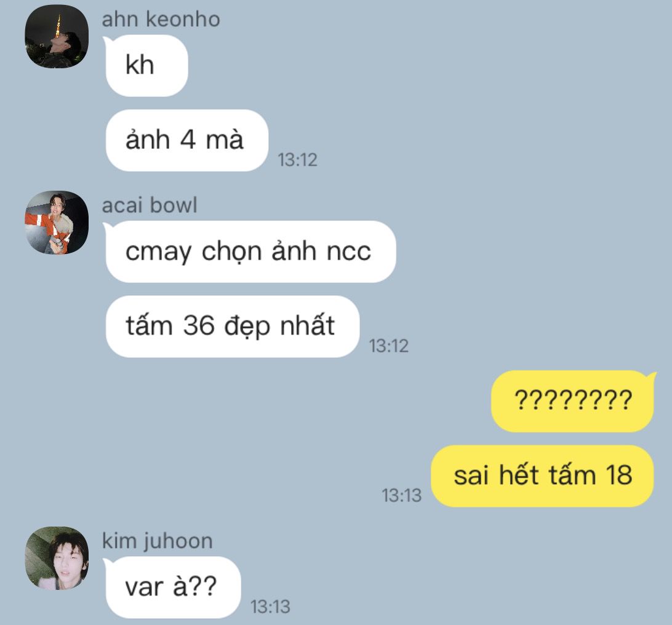Open kim juhoon's profile avatar

pos(57,558)
